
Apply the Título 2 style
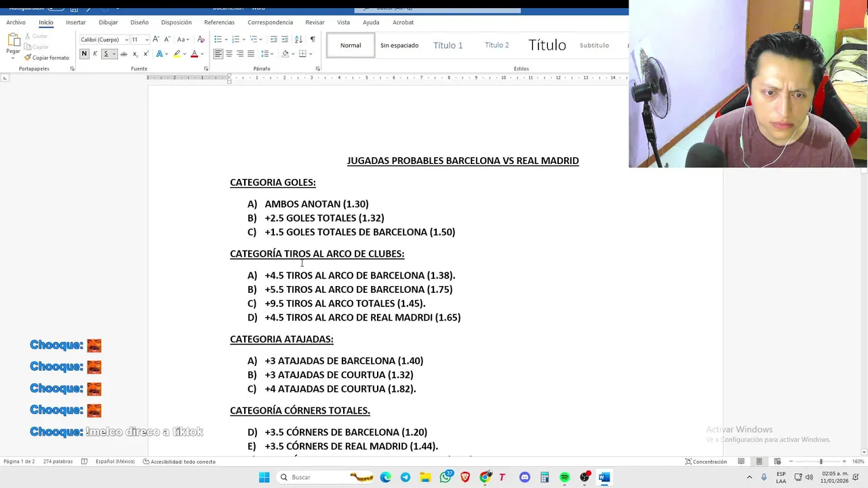(497, 45)
